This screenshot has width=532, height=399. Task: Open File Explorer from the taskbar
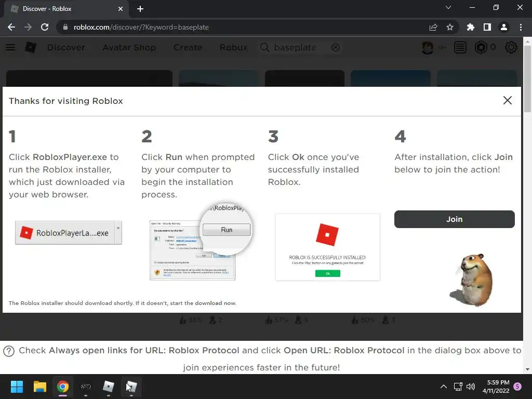click(x=39, y=387)
